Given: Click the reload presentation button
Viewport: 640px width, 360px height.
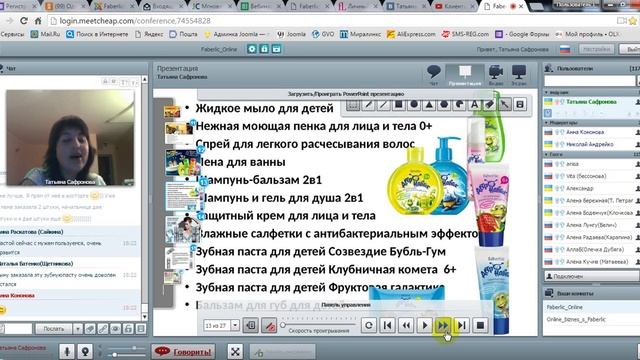Looking at the screenshot, I should tap(369, 325).
